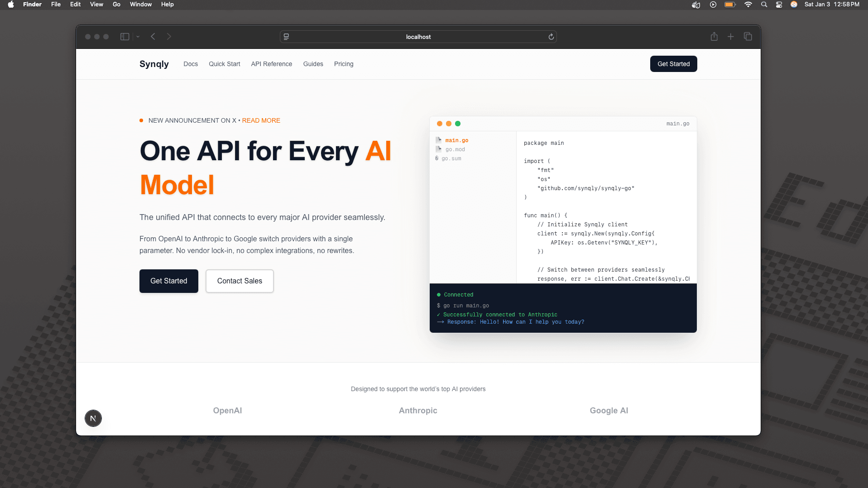Click the play circle icon in menu bar

click(x=713, y=5)
